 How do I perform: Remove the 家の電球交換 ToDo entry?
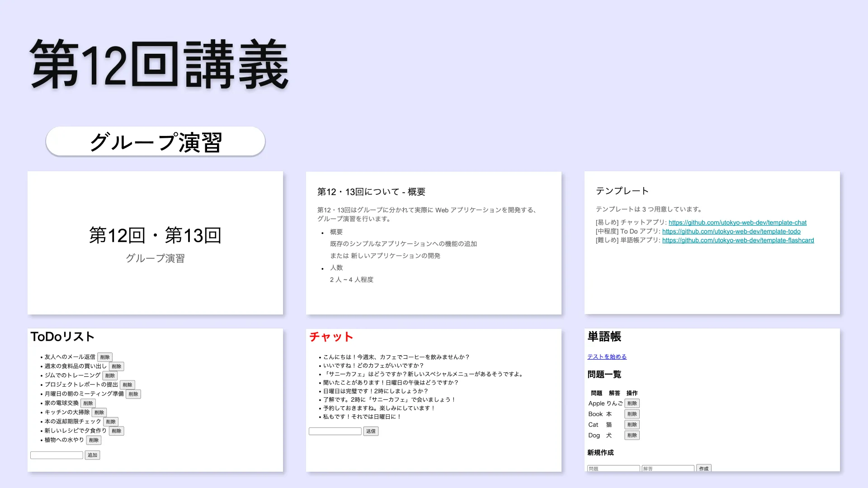(x=88, y=403)
